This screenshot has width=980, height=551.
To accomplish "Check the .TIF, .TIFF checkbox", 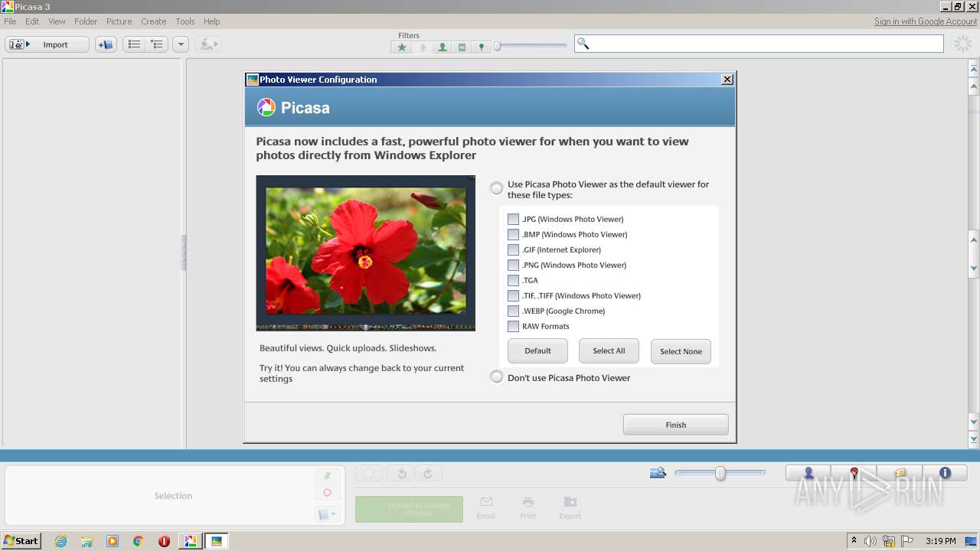I will point(513,295).
